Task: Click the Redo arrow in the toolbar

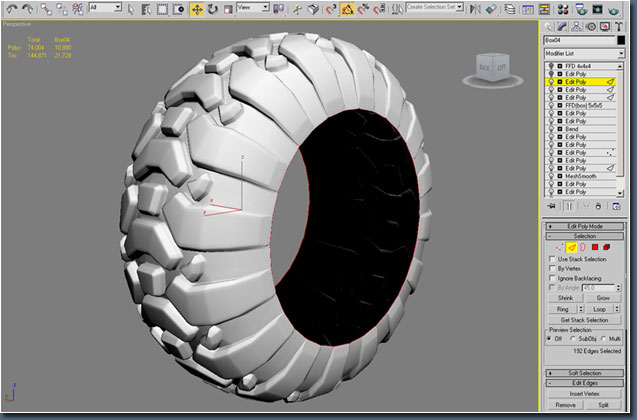Action: tap(27, 9)
